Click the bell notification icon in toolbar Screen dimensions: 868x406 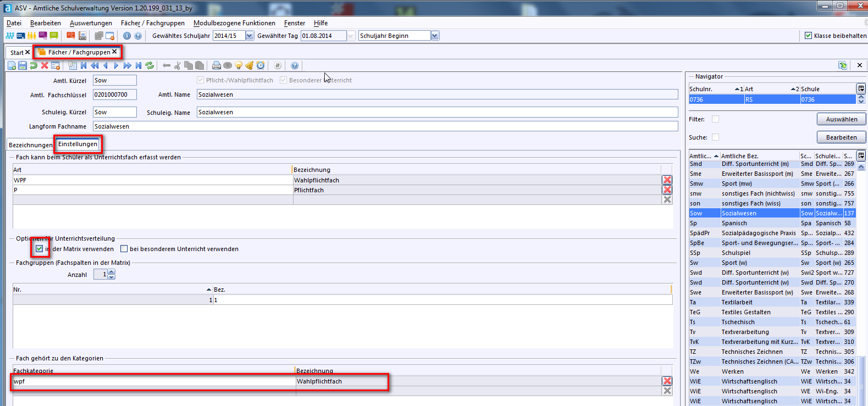click(250, 65)
